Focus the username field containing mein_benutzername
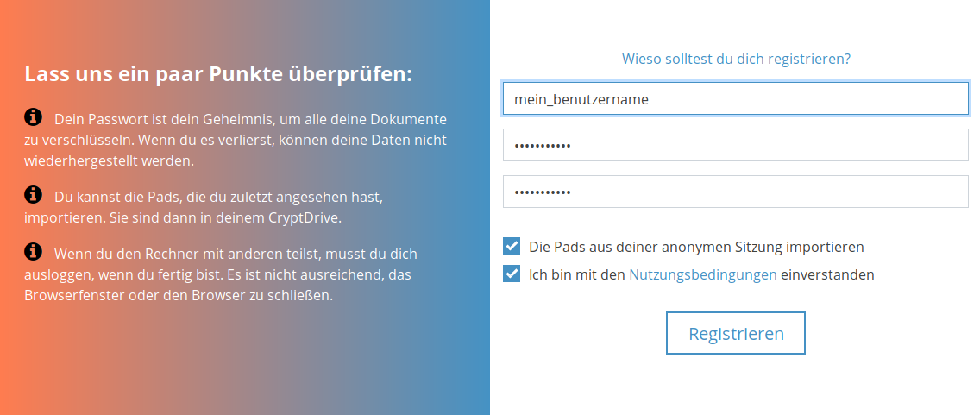The width and height of the screenshot is (980, 415). (x=735, y=98)
